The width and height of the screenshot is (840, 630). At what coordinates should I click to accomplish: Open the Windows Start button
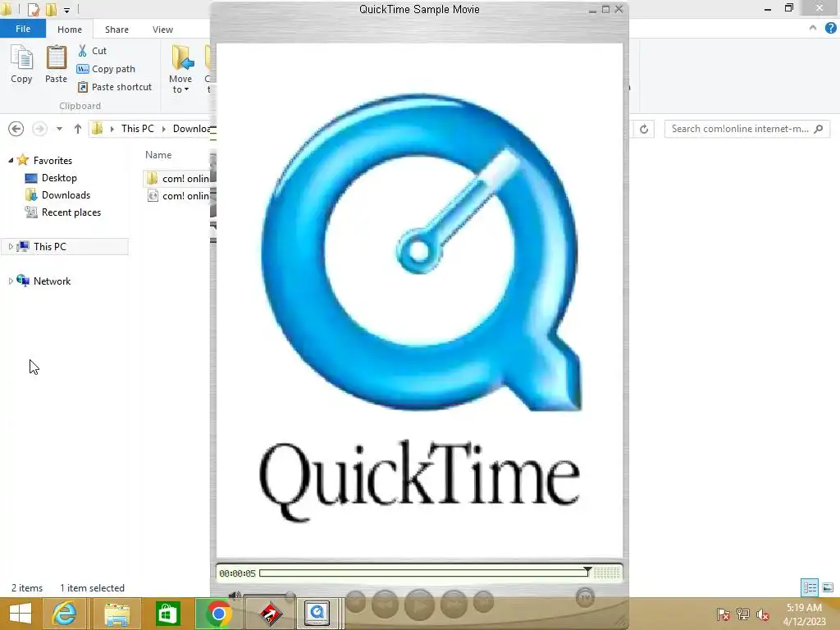21,614
